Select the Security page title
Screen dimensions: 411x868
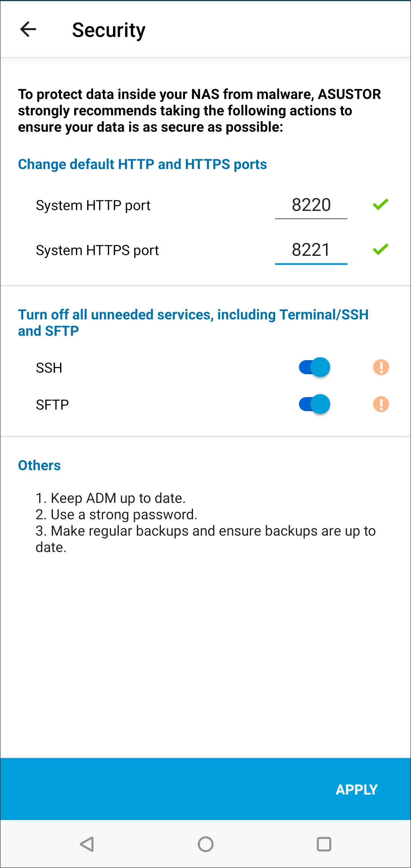point(109,30)
